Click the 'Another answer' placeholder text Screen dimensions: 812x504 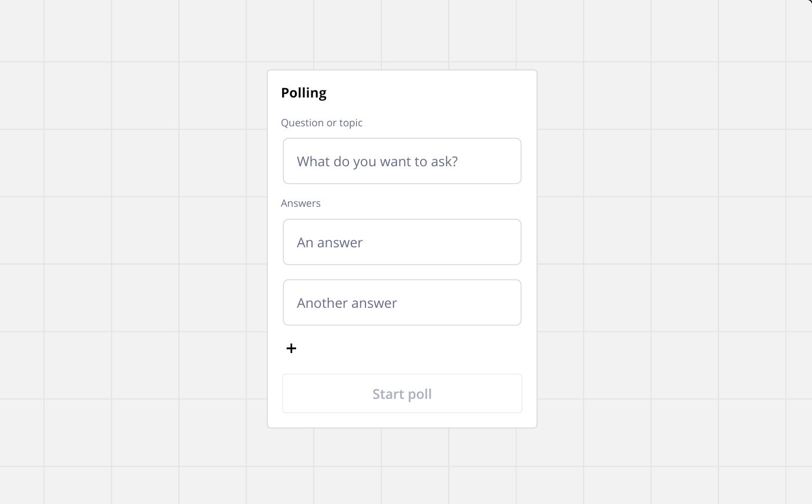[347, 303]
